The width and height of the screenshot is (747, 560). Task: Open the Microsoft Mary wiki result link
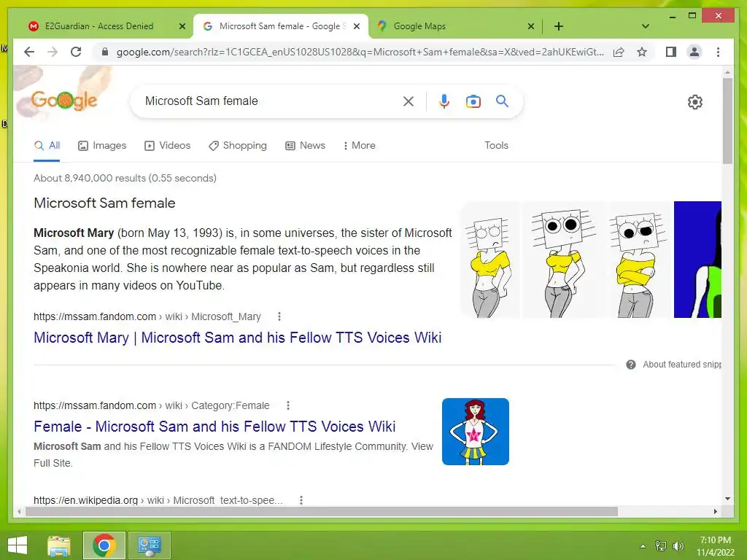pos(238,338)
